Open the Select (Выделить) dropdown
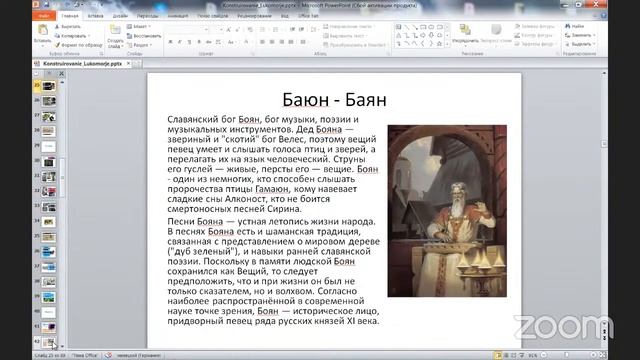The width and height of the screenshot is (640, 360). coord(580,44)
